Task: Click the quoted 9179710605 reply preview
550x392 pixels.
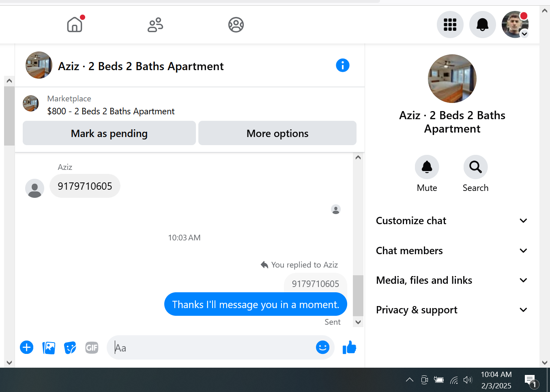Action: 316,283
